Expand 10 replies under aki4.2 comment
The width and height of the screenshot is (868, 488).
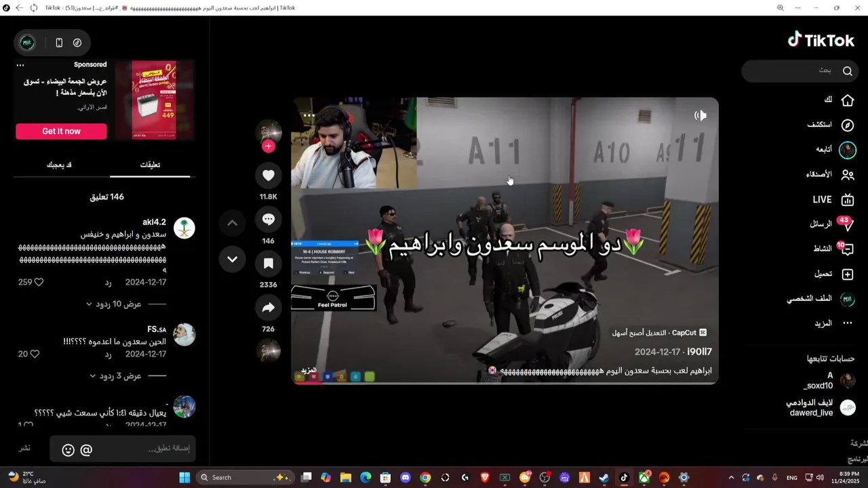coord(113,304)
